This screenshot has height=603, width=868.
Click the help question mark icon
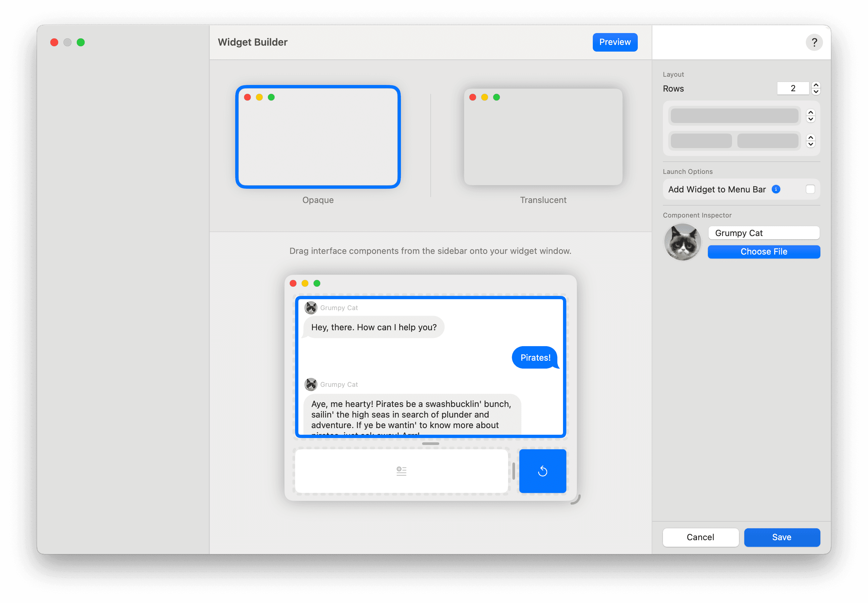(x=814, y=42)
